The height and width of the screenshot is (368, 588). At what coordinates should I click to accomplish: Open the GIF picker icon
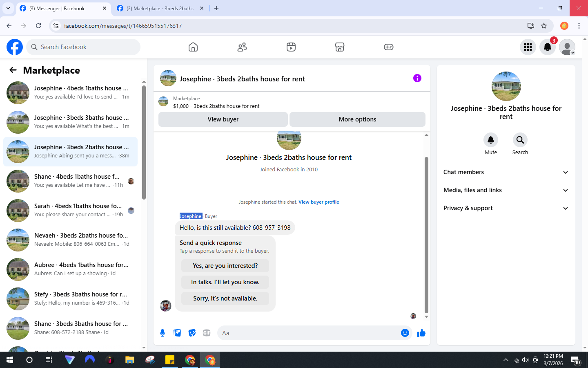click(207, 333)
